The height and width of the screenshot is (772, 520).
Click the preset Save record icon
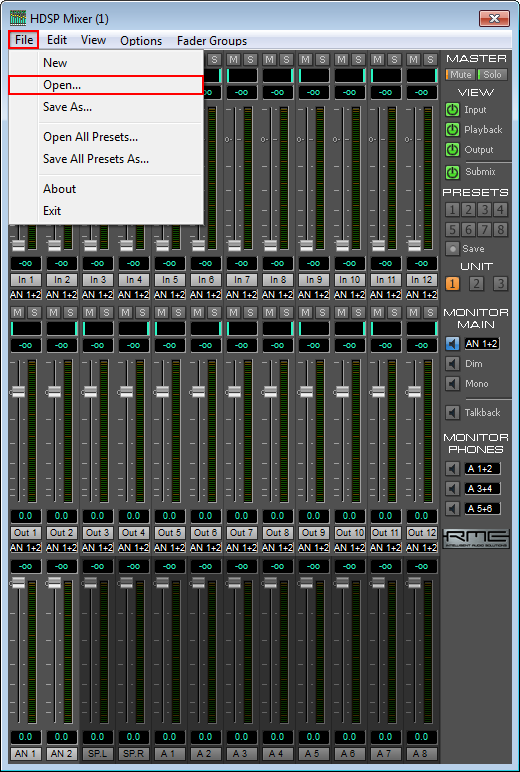[x=452, y=249]
